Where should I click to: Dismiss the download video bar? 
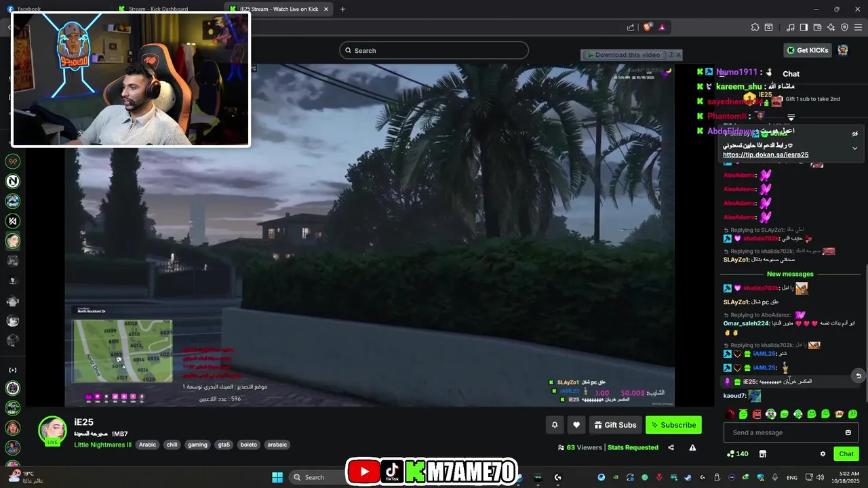coord(678,55)
